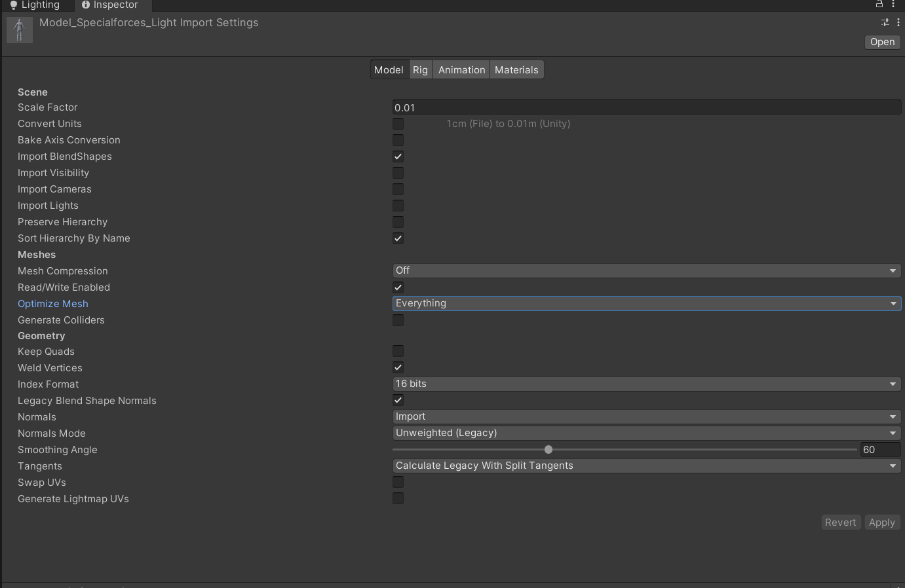Click the model asset thumbnail icon
Viewport: 905px width, 588px height.
coord(20,30)
